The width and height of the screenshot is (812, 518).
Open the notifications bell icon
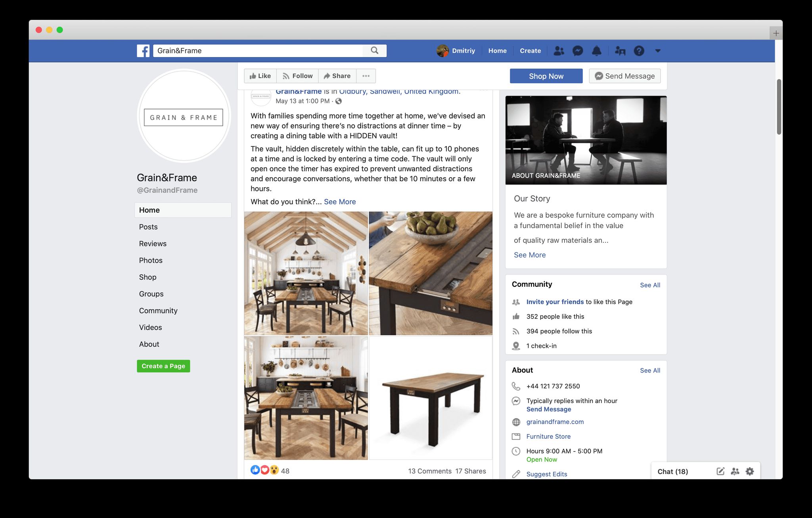point(597,51)
